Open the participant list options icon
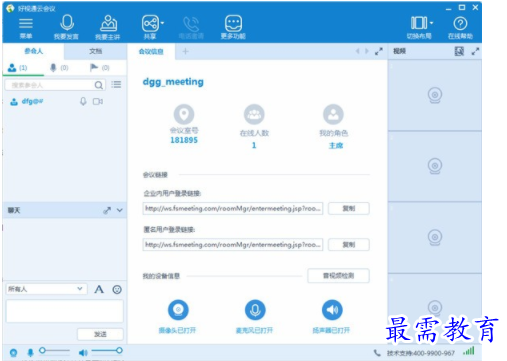 point(116,84)
